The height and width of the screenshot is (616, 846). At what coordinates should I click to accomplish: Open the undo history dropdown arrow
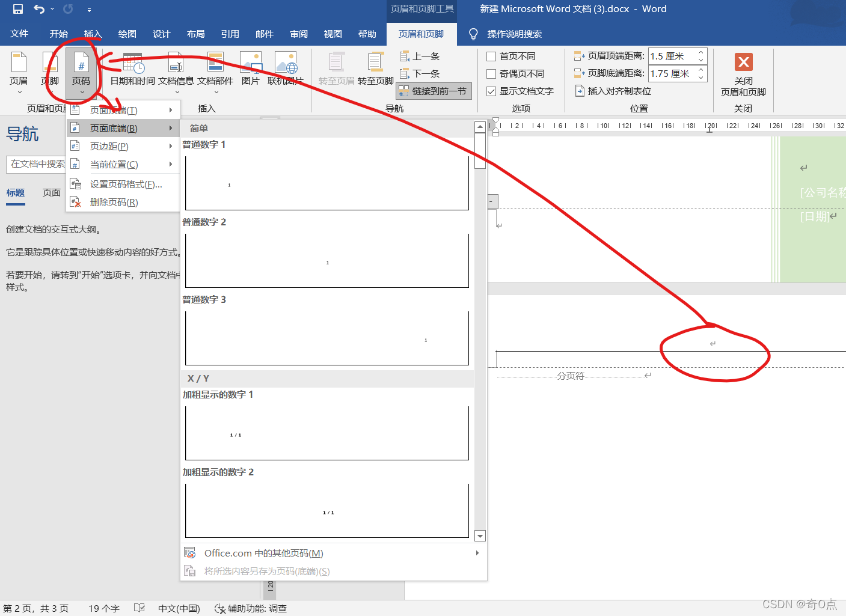52,9
